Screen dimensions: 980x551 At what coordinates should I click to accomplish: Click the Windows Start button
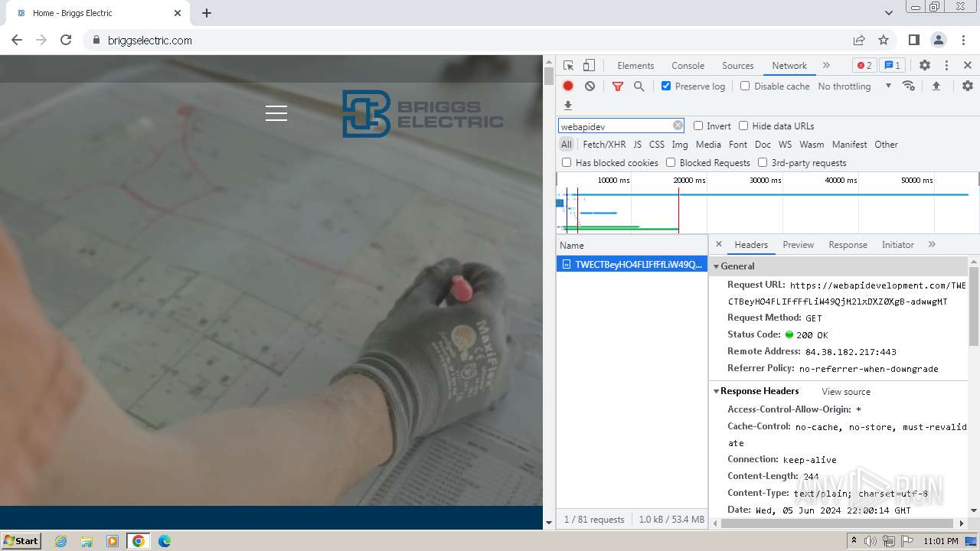(21, 540)
